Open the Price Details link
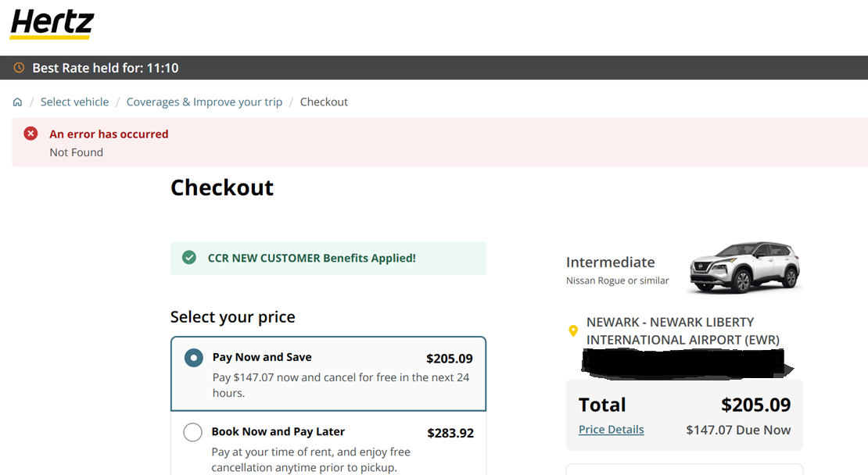 click(x=611, y=429)
